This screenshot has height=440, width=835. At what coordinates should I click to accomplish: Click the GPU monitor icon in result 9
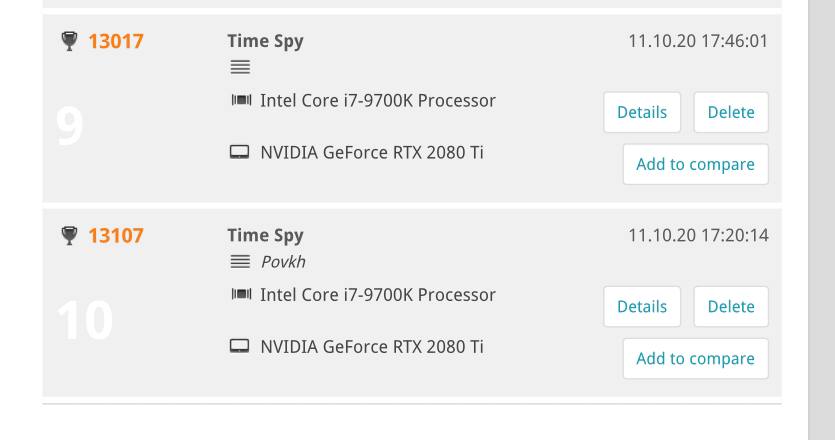tap(240, 152)
